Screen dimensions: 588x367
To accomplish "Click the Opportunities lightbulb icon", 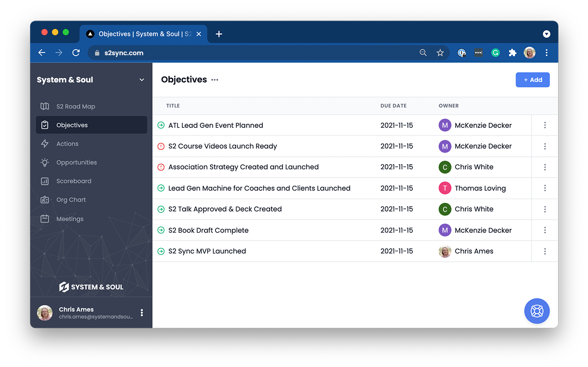I will pos(45,162).
